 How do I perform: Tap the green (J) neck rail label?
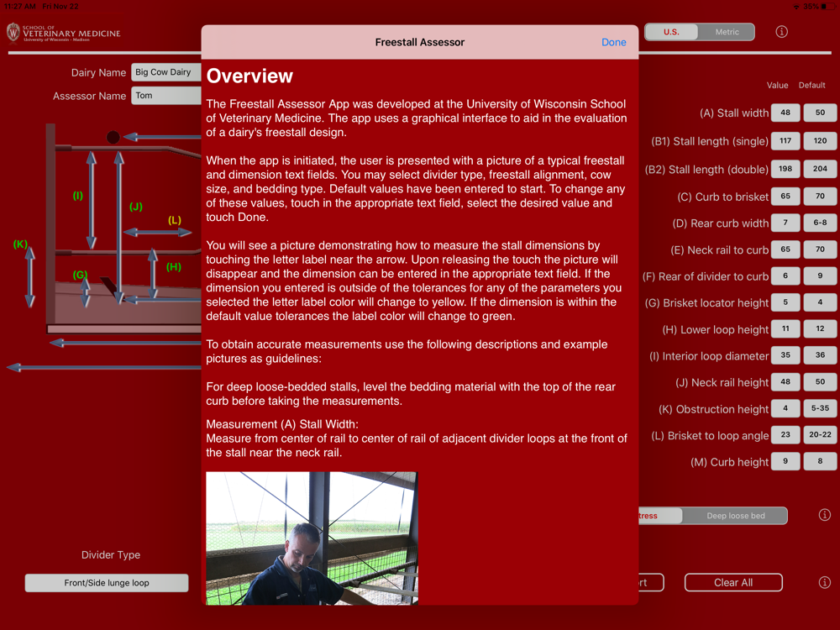(135, 207)
